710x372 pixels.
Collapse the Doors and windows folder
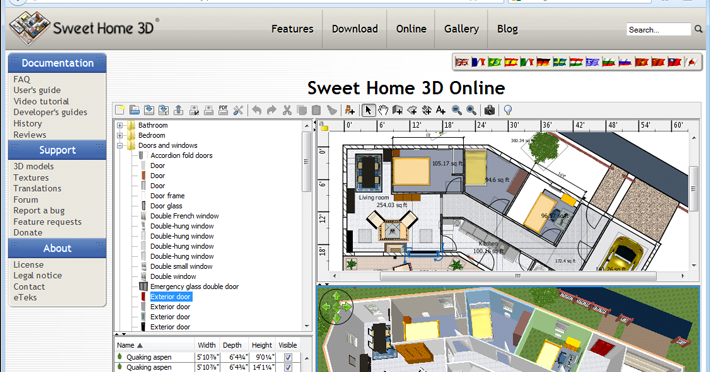[x=120, y=145]
